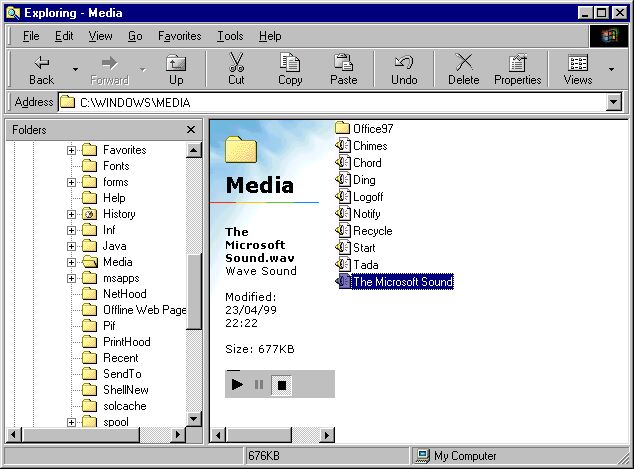The width and height of the screenshot is (634, 469).
Task: Select the Ding sound file icon
Action: (x=343, y=180)
